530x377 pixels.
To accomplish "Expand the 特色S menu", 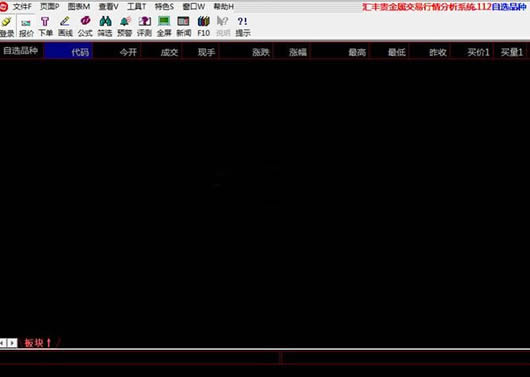I will click(164, 7).
